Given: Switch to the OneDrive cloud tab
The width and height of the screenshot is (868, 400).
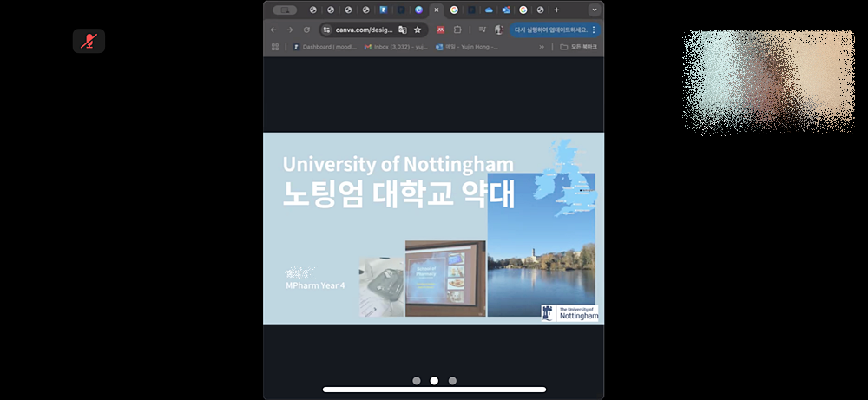Looking at the screenshot, I should [489, 10].
